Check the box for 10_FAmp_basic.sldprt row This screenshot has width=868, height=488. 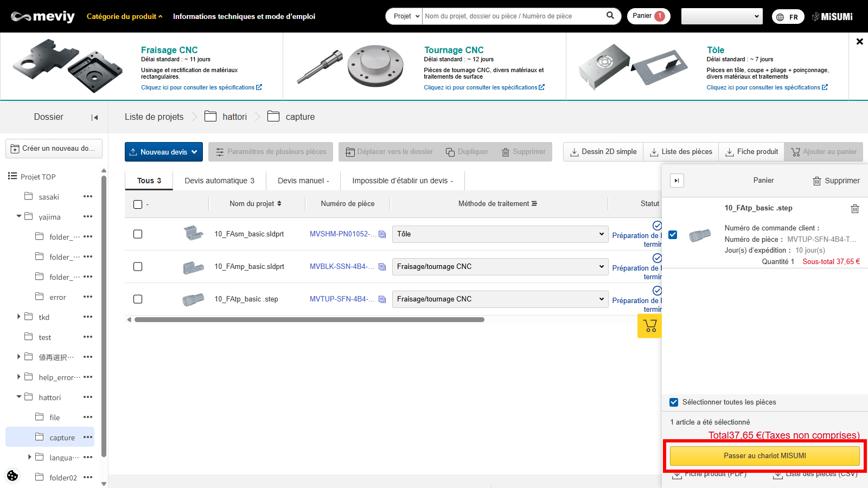[138, 267]
